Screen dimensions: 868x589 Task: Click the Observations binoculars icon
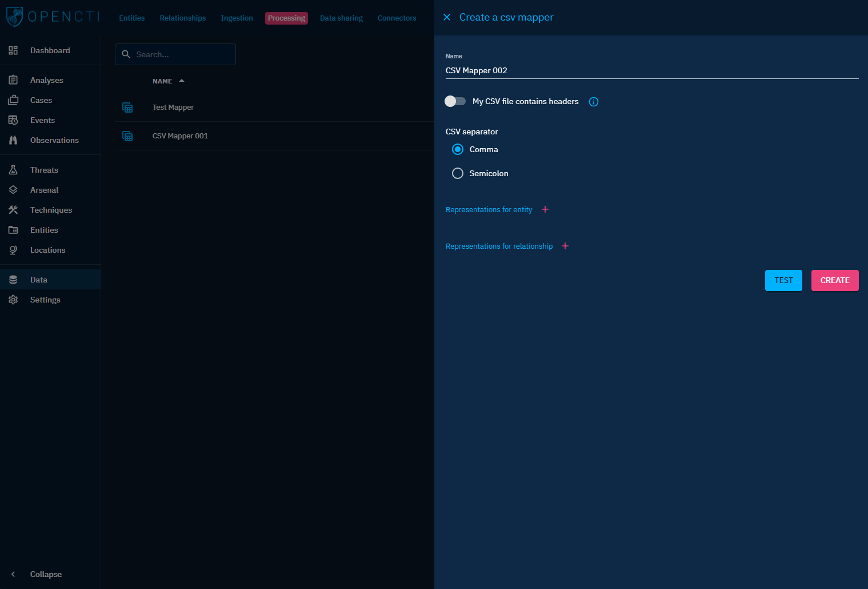(13, 140)
